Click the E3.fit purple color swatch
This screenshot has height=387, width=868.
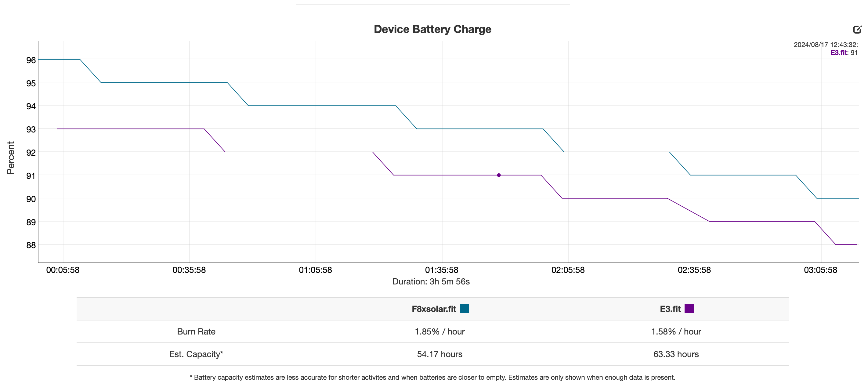[689, 309]
